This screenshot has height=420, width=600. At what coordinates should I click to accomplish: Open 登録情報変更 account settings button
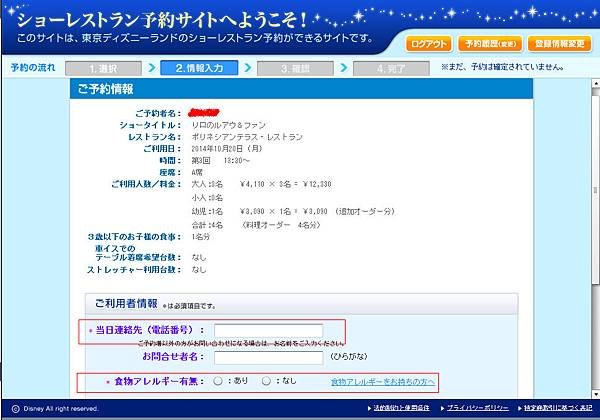coord(559,44)
